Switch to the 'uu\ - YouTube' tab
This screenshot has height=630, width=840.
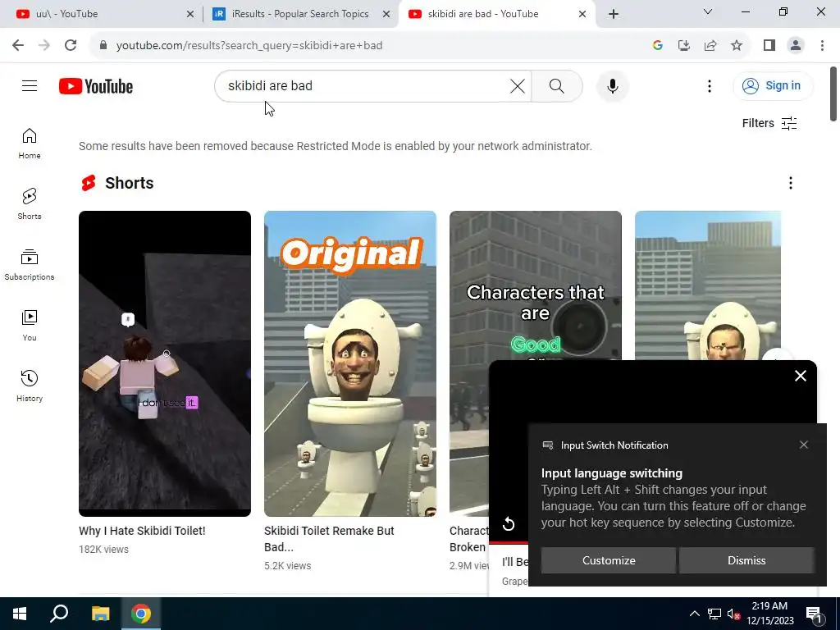click(98, 14)
